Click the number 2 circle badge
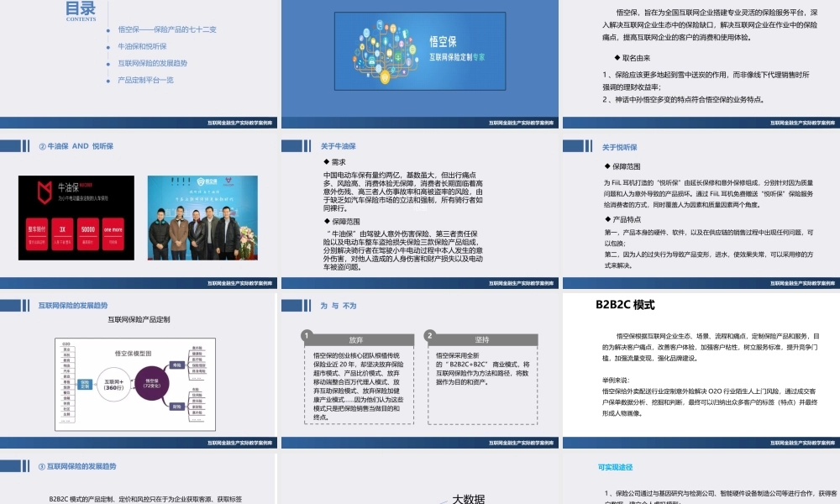This screenshot has height=504, width=840. [429, 335]
